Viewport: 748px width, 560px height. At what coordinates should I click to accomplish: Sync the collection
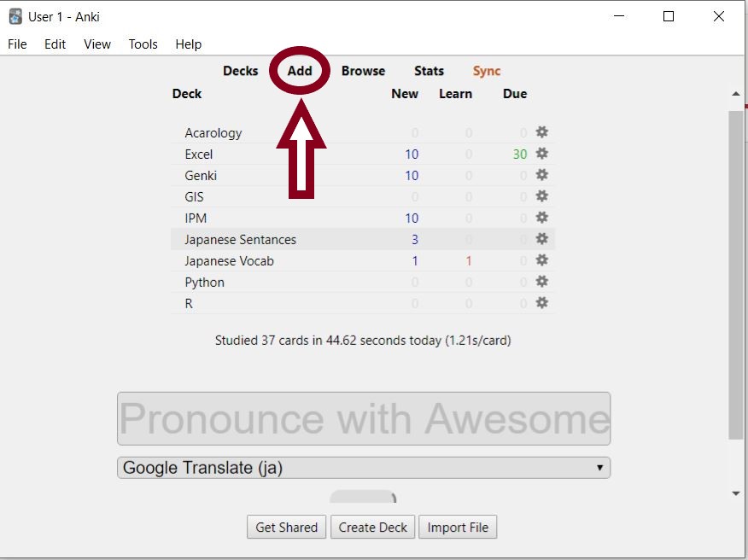pos(487,71)
